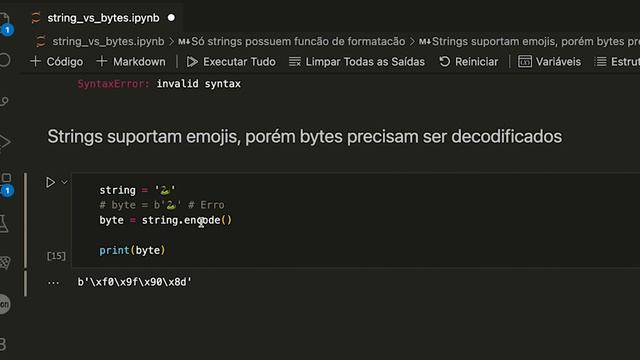Open the Testing beaker icon
Viewport: 640px width, 360px height.
[x=4, y=223]
